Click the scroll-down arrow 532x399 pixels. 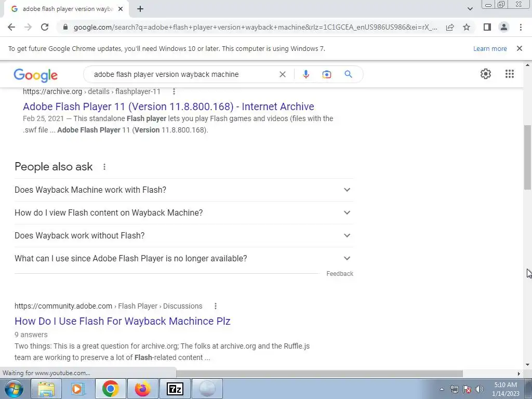[x=527, y=365]
